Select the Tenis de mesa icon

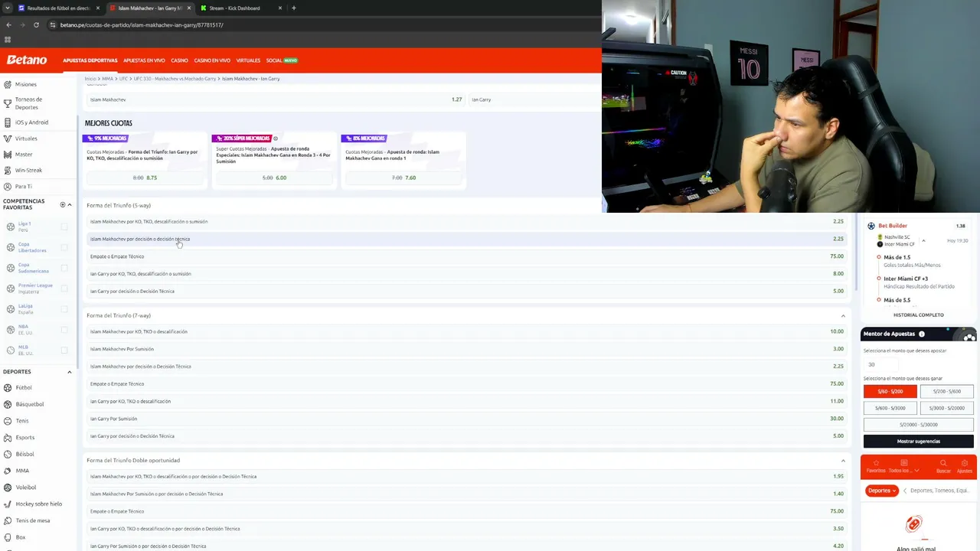pos(8,521)
